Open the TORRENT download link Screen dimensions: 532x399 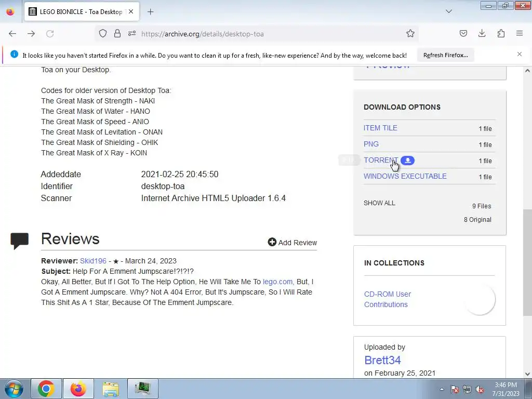(381, 160)
